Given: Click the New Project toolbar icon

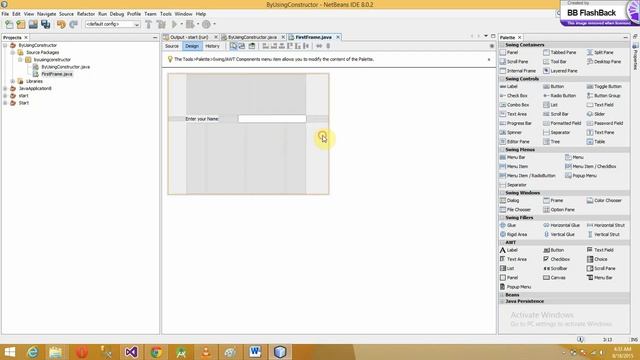Looking at the screenshot, I should coord(21,24).
